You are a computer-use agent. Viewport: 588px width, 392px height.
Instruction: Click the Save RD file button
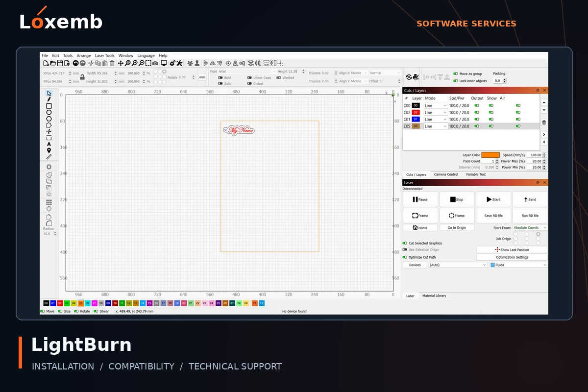(494, 216)
